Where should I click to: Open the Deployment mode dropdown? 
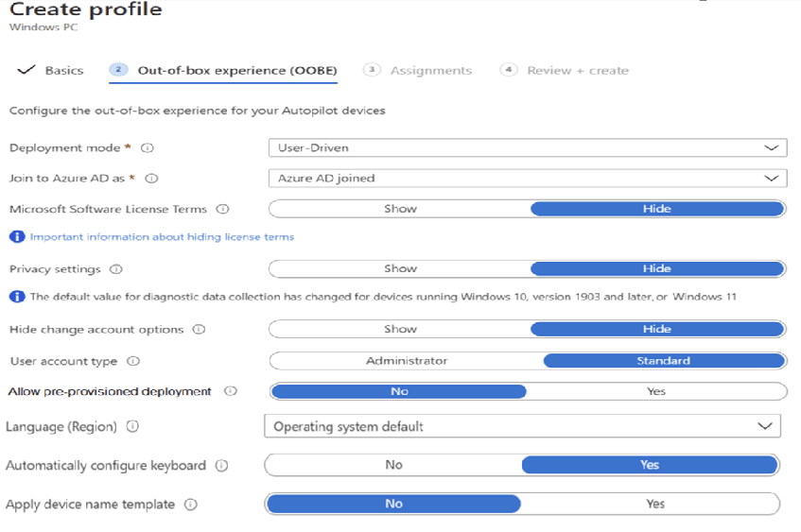tap(528, 148)
